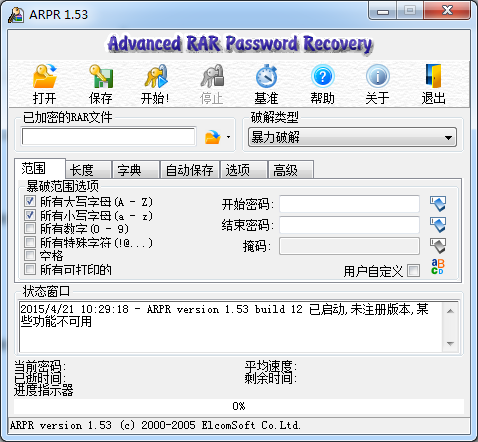
Task: Click the 打开 (Open) folder icon
Action: 45,76
